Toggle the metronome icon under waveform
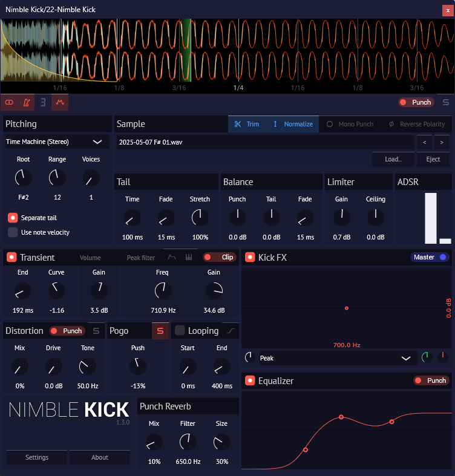 [27, 102]
